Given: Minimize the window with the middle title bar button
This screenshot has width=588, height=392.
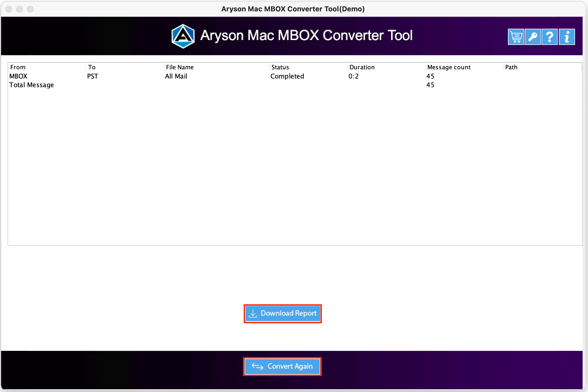Looking at the screenshot, I should click(x=19, y=9).
